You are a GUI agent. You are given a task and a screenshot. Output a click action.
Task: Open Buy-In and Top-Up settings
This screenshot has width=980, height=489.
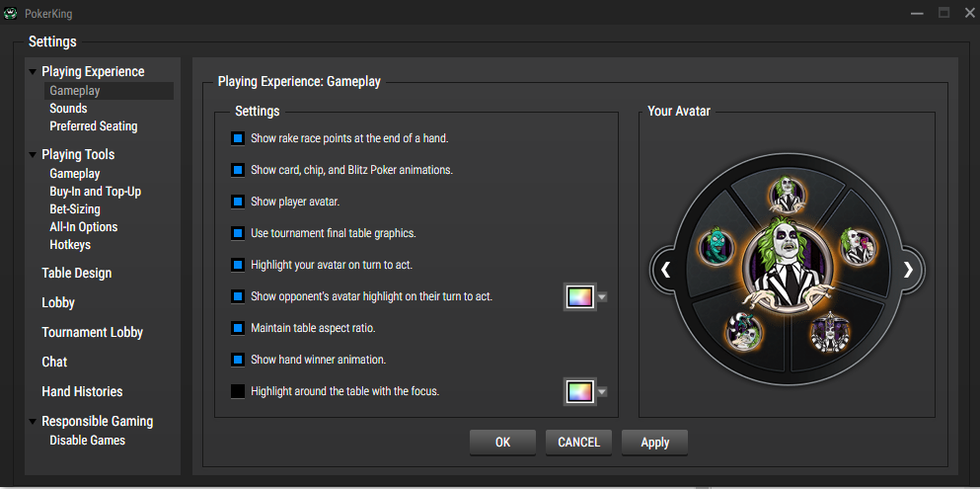pos(95,192)
